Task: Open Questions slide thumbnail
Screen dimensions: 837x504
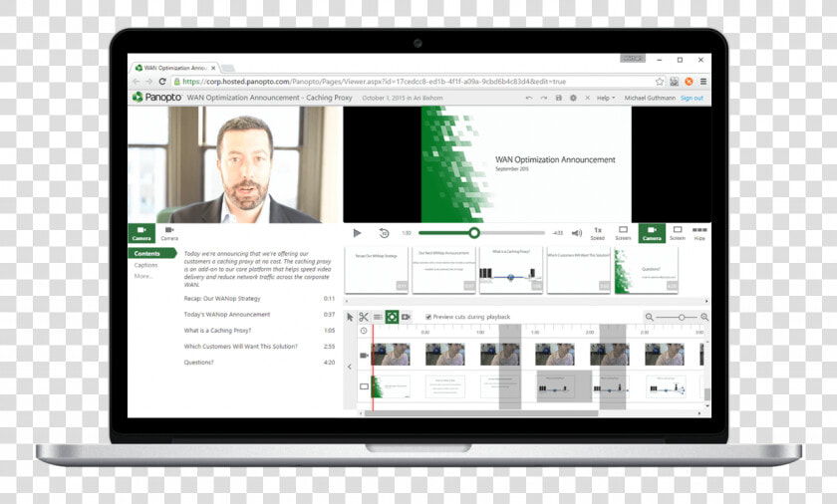Action: click(x=646, y=270)
